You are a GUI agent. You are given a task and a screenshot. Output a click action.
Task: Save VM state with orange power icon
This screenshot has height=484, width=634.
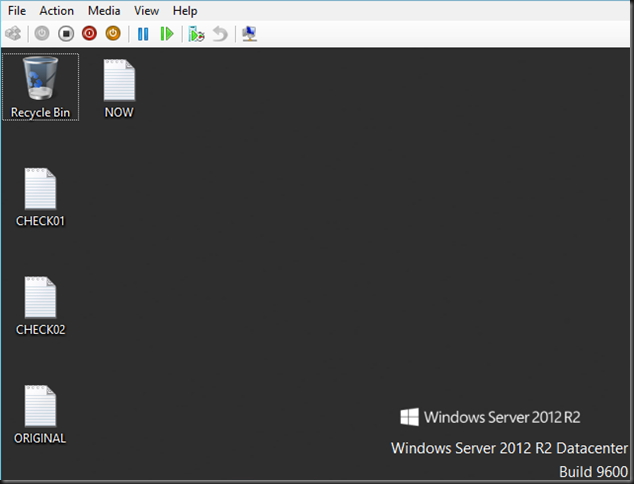pos(113,34)
